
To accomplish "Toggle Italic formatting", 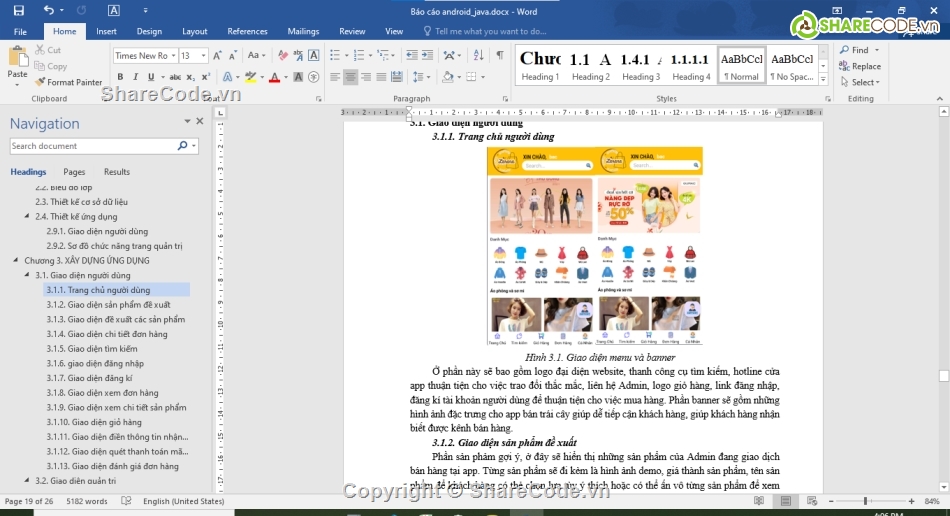I will click(135, 77).
